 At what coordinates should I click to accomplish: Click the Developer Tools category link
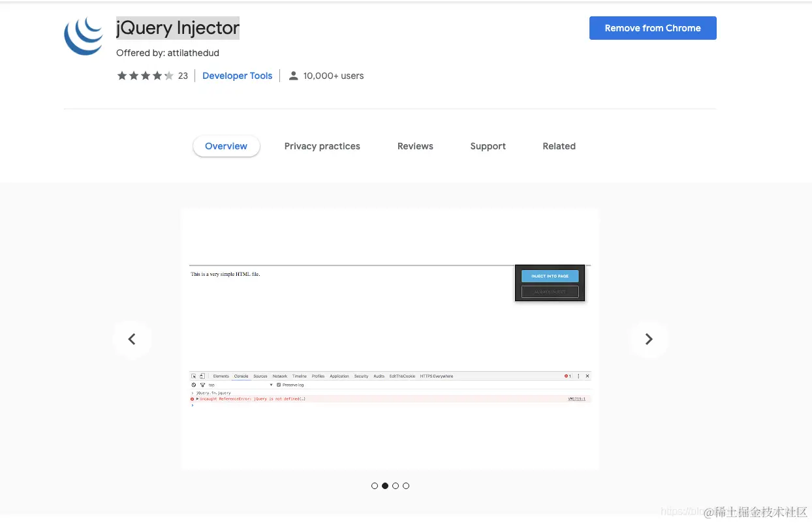pyautogui.click(x=237, y=76)
